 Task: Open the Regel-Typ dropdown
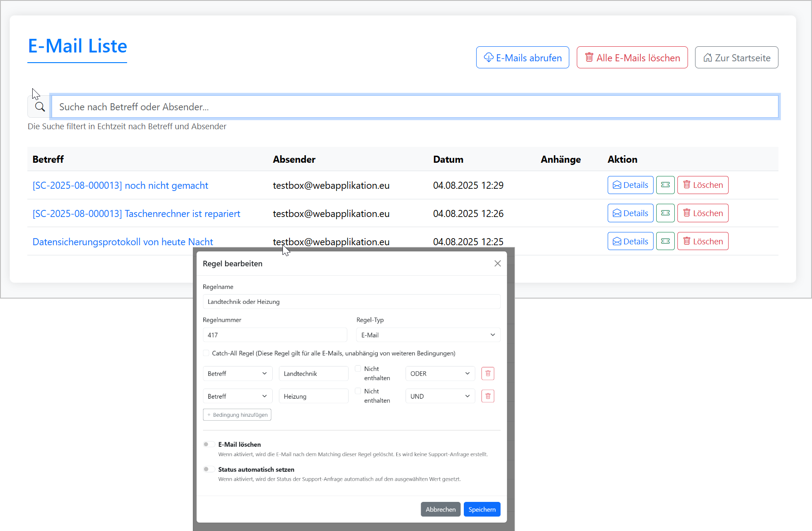click(x=427, y=335)
